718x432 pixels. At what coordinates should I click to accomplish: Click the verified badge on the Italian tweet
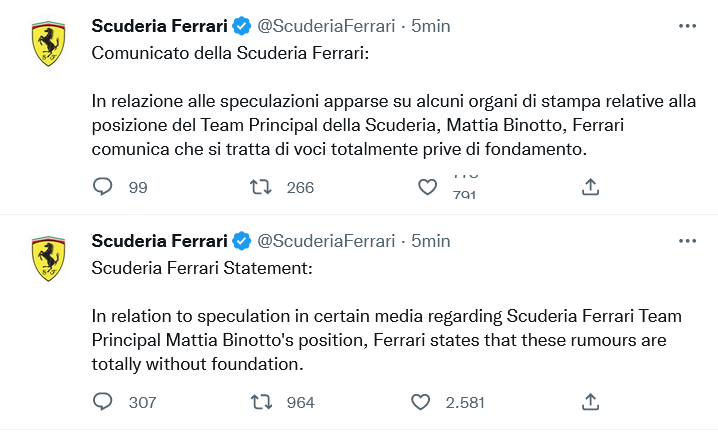[x=242, y=26]
